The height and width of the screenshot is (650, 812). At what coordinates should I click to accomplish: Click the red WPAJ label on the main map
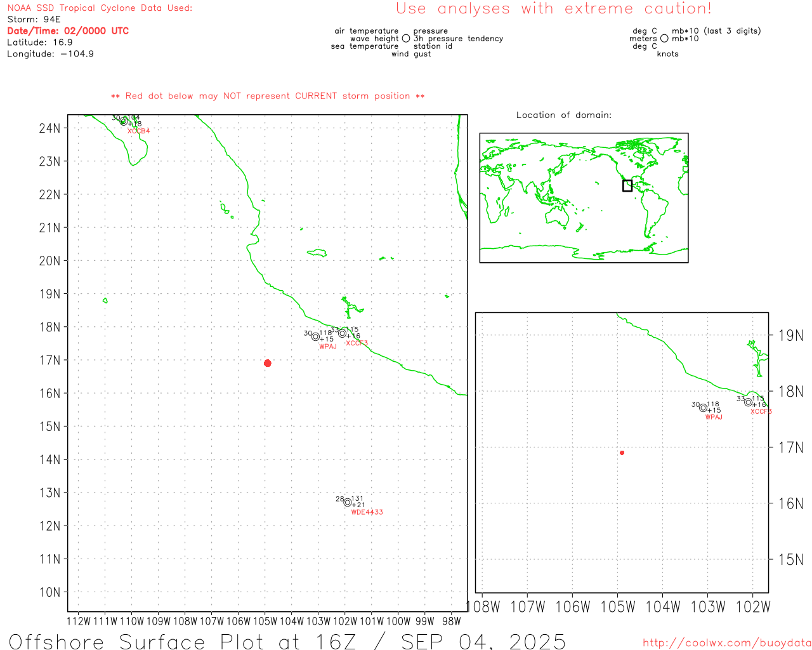pos(328,347)
